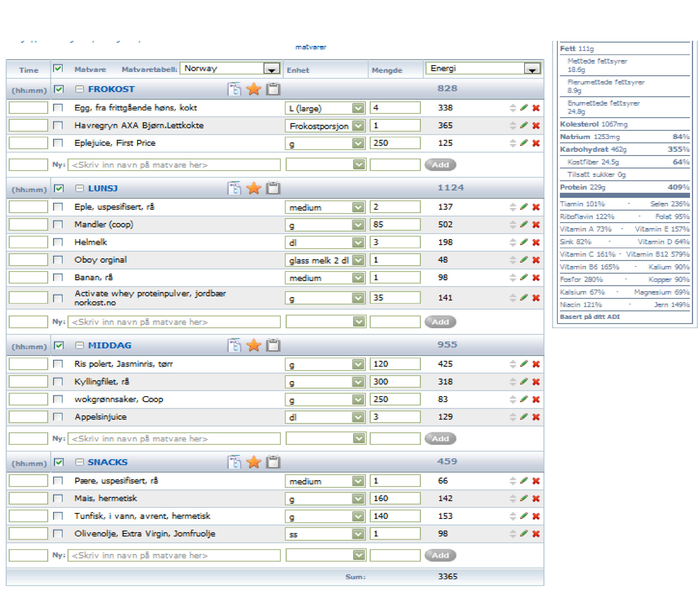Click the Sum total '3365' value
Image resolution: width=700 pixels, height=590 pixels.
click(x=448, y=577)
